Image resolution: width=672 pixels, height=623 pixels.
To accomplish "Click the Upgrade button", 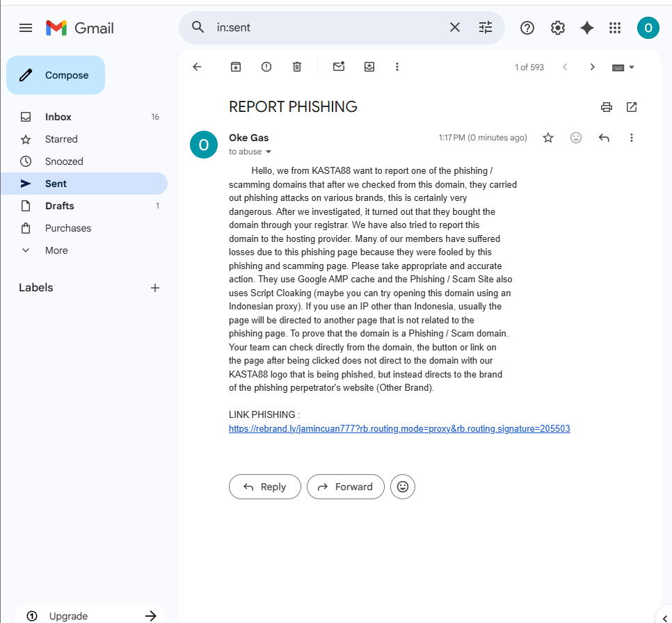I will [90, 616].
